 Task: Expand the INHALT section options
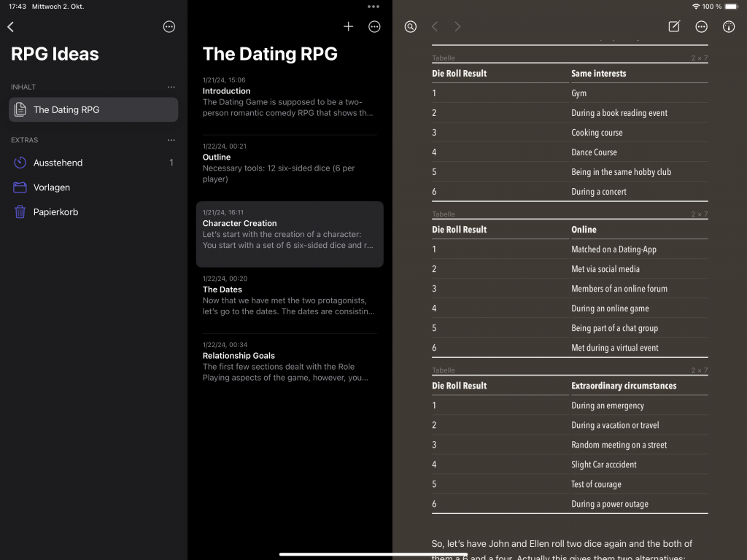(171, 87)
